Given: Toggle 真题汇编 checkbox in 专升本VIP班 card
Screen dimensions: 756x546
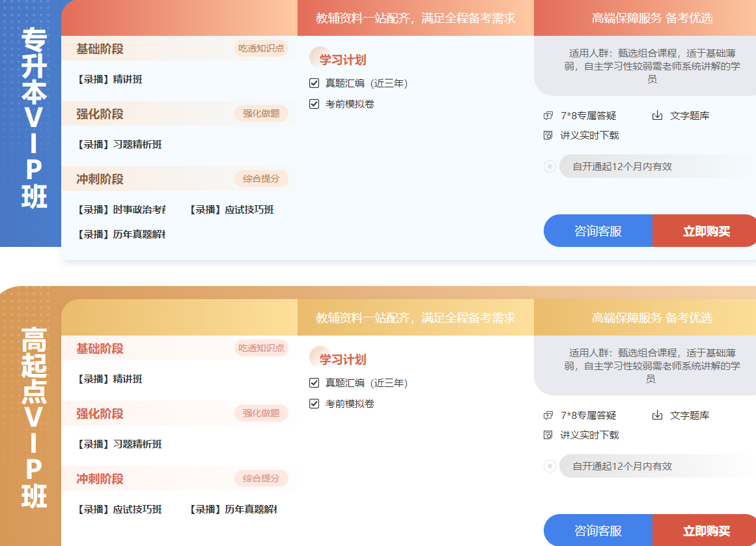Looking at the screenshot, I should pos(315,83).
